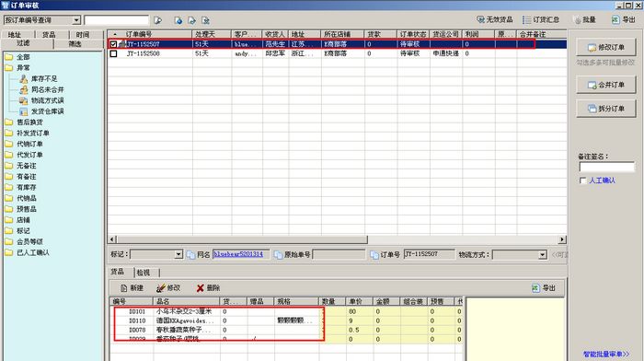Click the 合并订单 button
The width and height of the screenshot is (644, 361).
coord(605,85)
